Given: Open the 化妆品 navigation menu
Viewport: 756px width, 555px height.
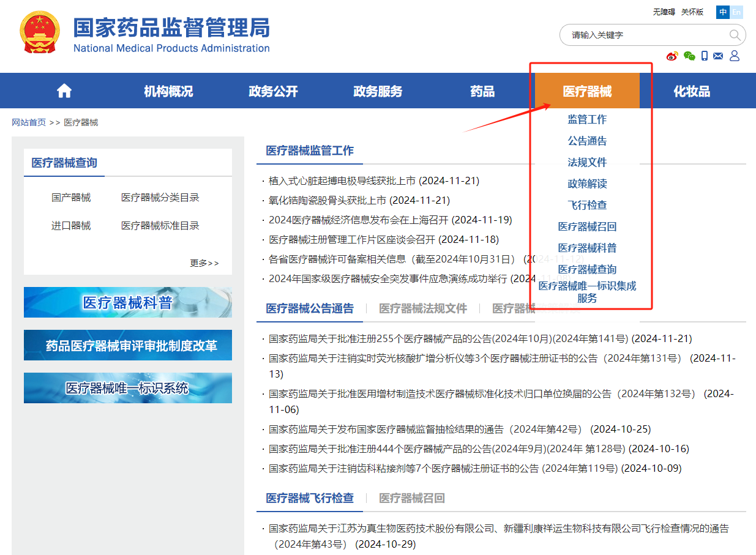Looking at the screenshot, I should point(692,91).
